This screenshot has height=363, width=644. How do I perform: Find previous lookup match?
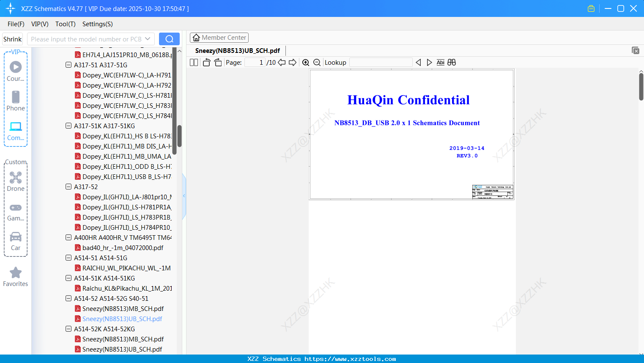[418, 63]
